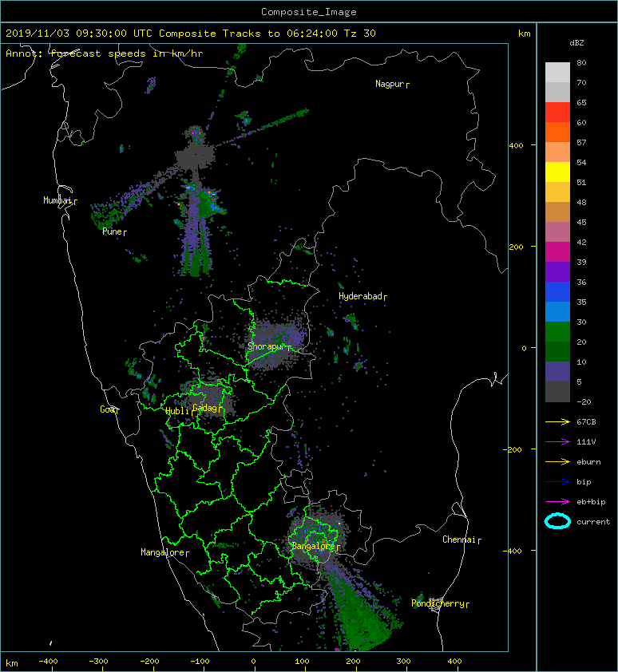Click the 111V legend label

tap(586, 442)
